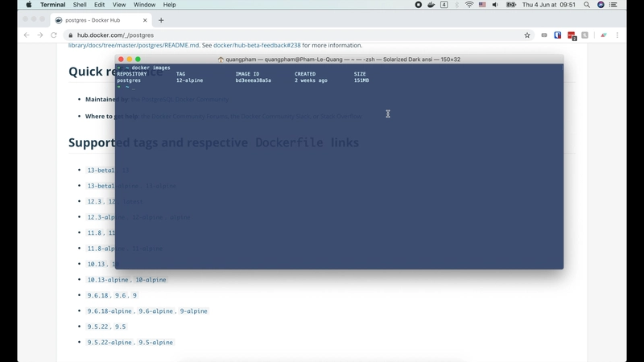Open the 9.6-alpine tag link
The image size is (644, 362).
[155, 311]
